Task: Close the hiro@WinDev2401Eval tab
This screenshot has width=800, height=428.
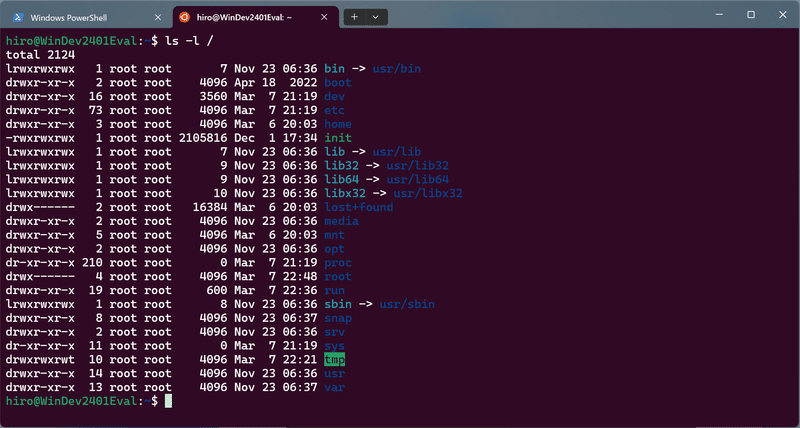Action: pos(324,17)
